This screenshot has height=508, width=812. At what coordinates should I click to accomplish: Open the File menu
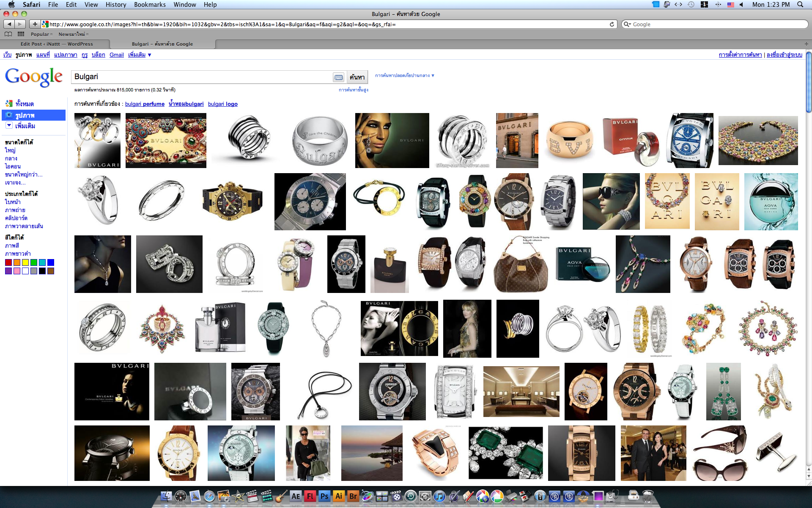[53, 4]
